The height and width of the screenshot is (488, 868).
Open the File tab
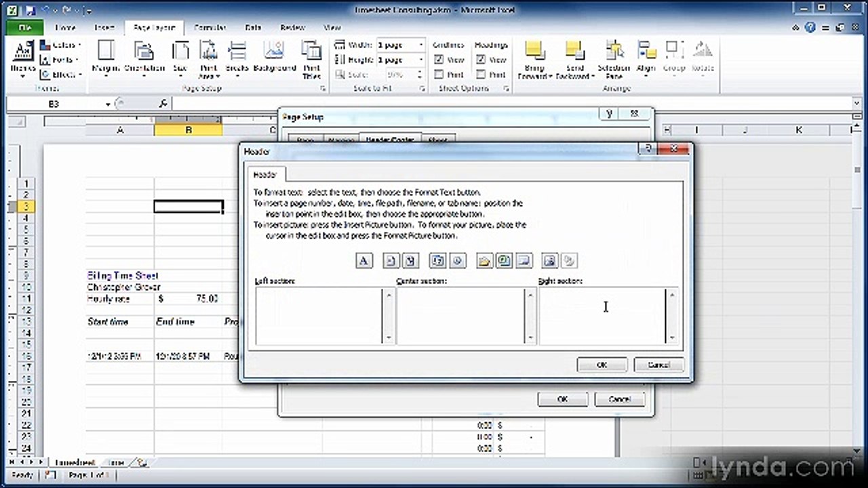24,28
